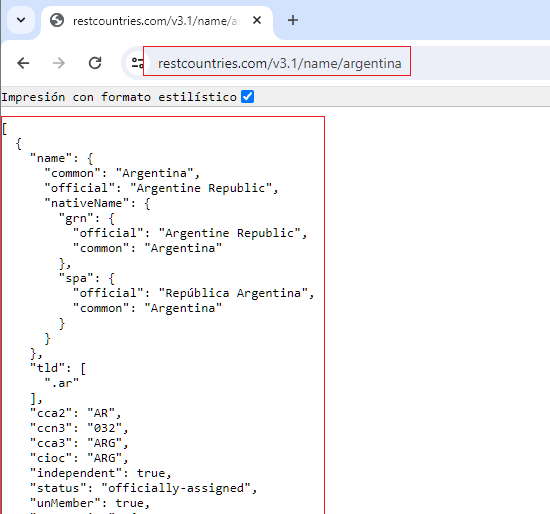This screenshot has height=514, width=550.
Task: Select "Argentina" common value under spa
Action: coord(183,308)
